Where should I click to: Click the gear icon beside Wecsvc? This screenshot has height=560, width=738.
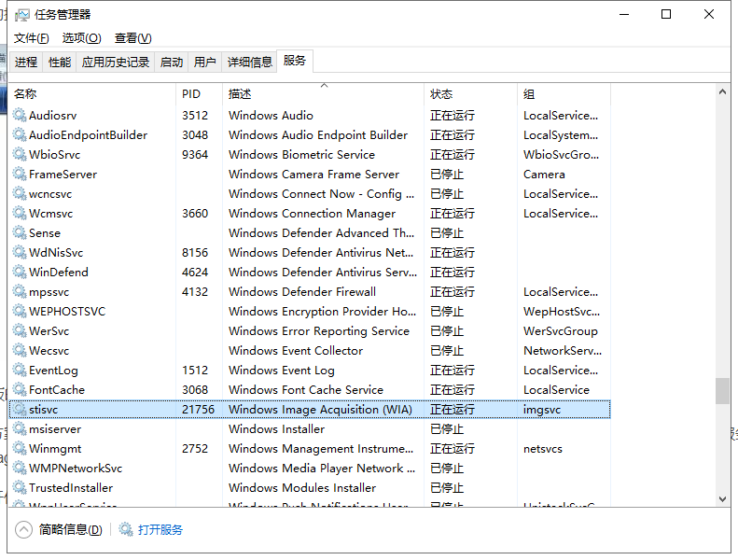[20, 350]
